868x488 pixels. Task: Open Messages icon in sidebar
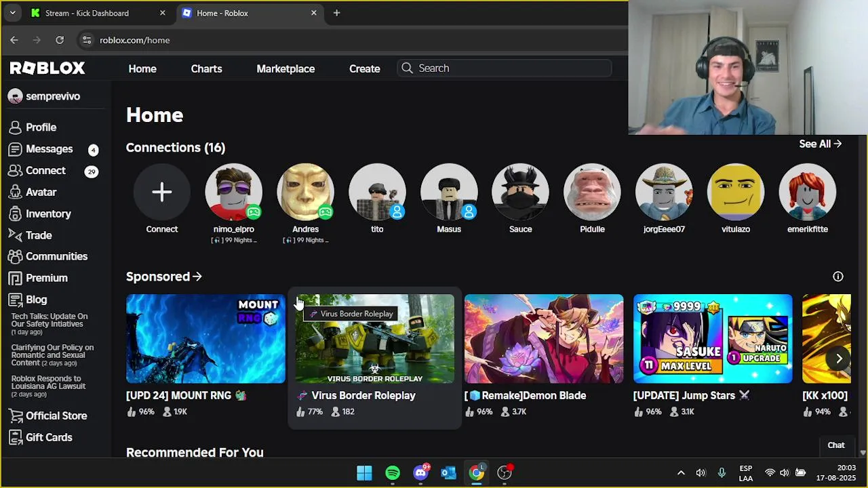click(x=15, y=149)
